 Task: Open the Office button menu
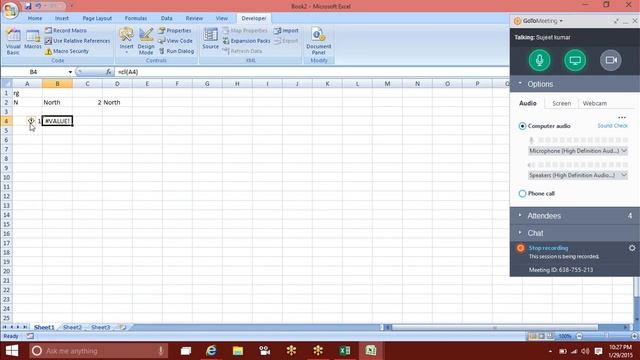[x=10, y=10]
